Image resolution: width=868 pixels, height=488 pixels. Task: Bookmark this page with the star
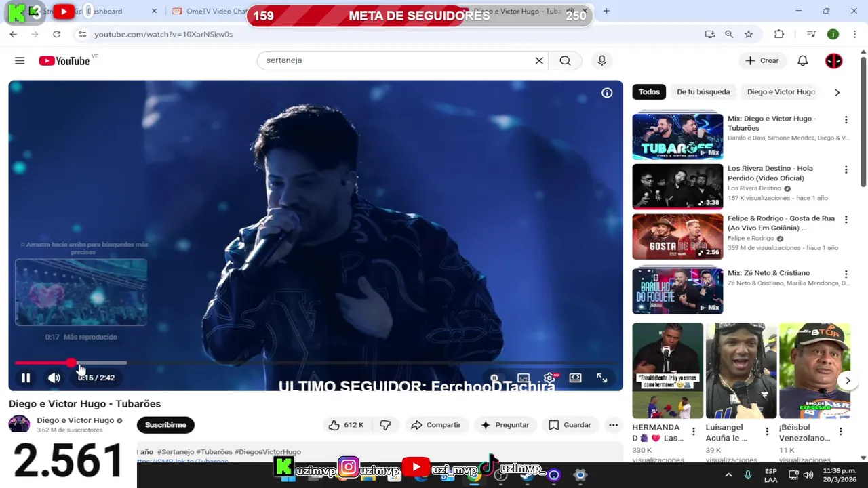click(749, 34)
